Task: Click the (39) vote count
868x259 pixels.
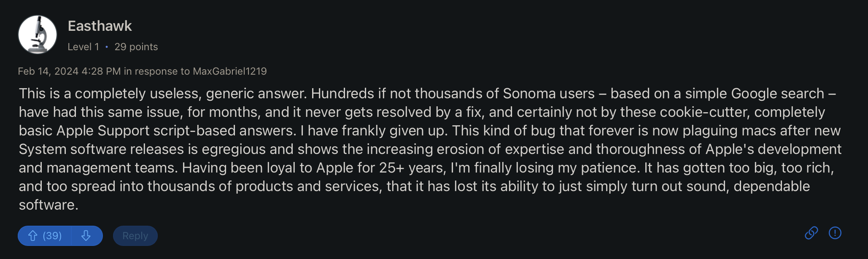Action: click(52, 236)
